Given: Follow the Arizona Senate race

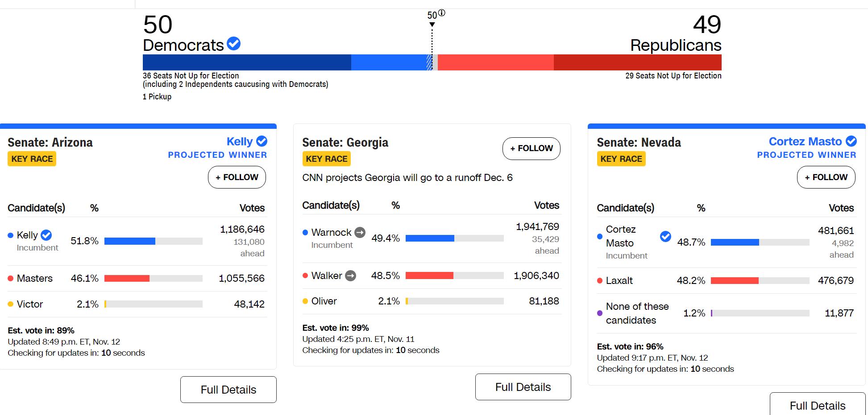Looking at the screenshot, I should click(237, 177).
